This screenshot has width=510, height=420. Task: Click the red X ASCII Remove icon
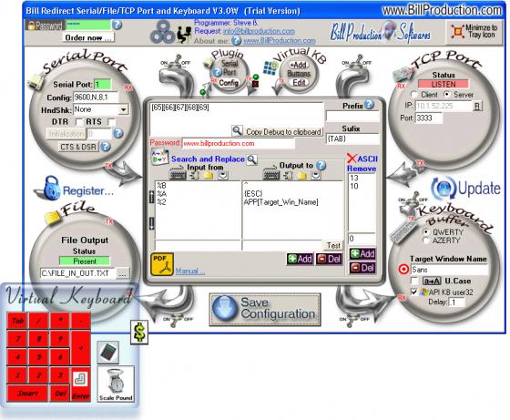coord(352,159)
